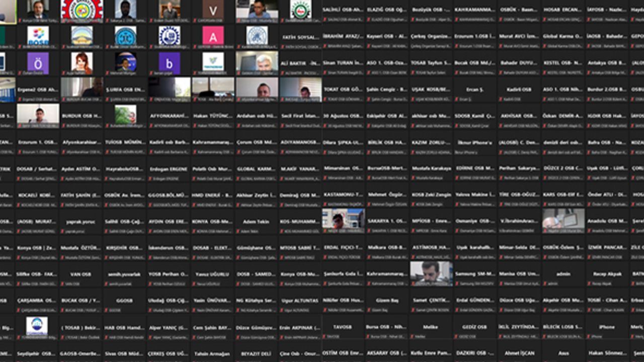Select the bearded man's video near Samsung SM tile
Image resolution: width=644 pixels, height=362 pixels.
(x=431, y=274)
